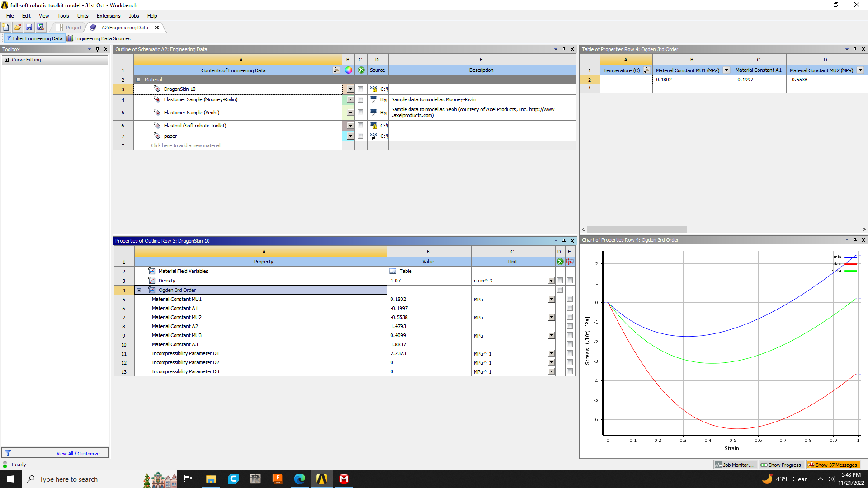This screenshot has width=868, height=488.
Task: Click the Save project floppy icon
Action: [29, 28]
